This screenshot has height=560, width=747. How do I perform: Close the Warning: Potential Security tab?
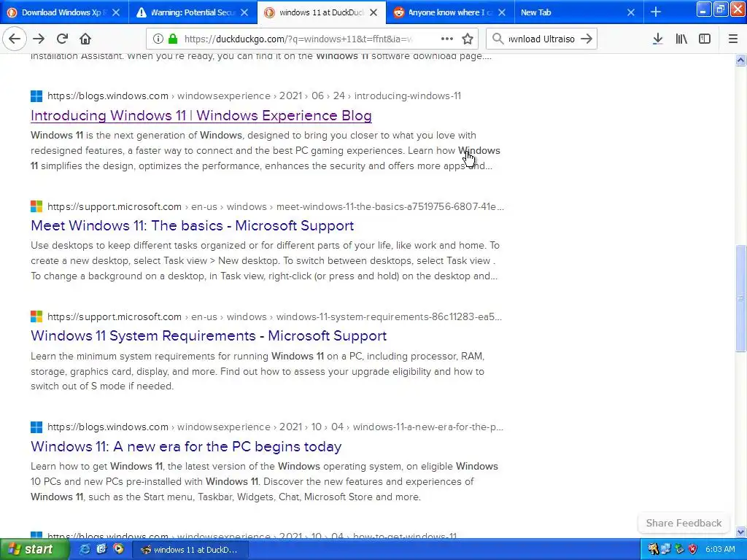(x=244, y=12)
